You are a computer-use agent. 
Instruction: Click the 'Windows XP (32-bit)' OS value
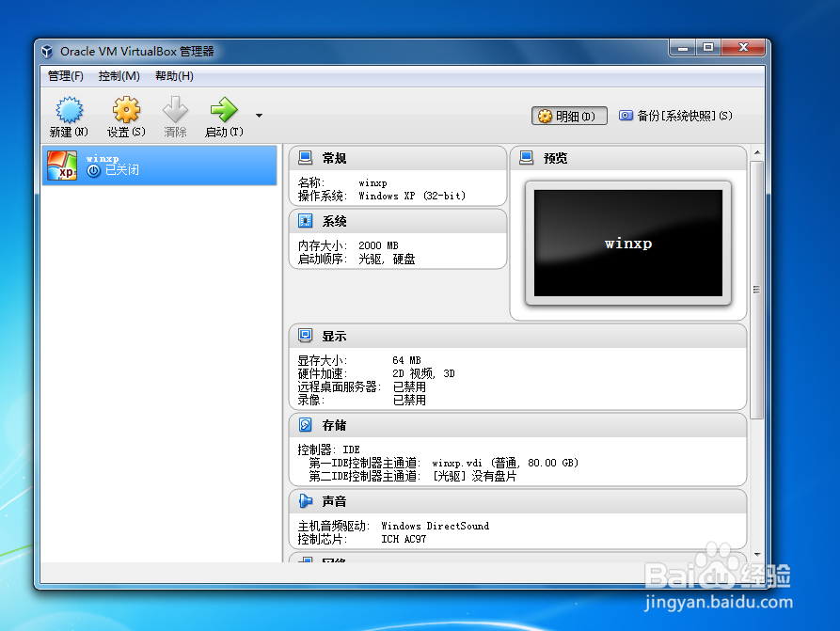412,196
